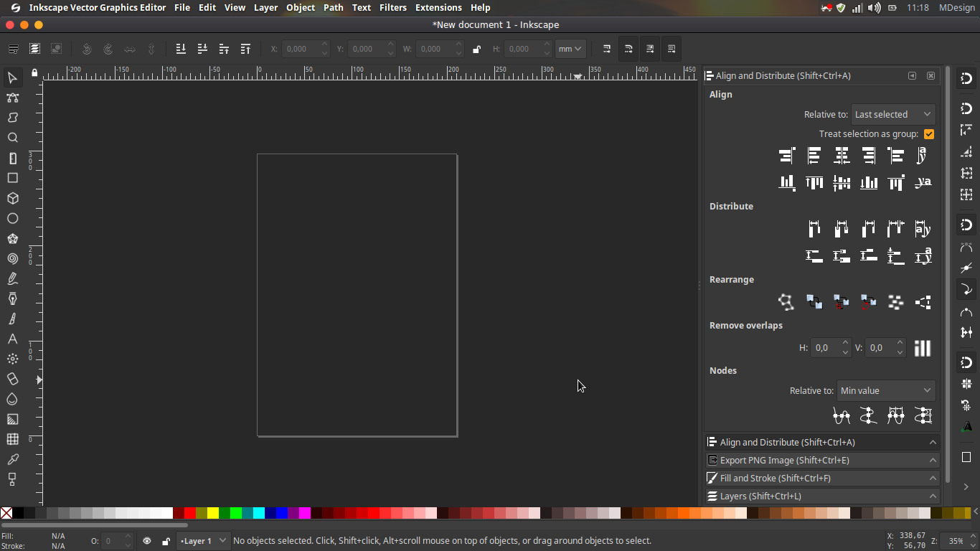
Task: Select the Gradient tool
Action: click(x=12, y=419)
